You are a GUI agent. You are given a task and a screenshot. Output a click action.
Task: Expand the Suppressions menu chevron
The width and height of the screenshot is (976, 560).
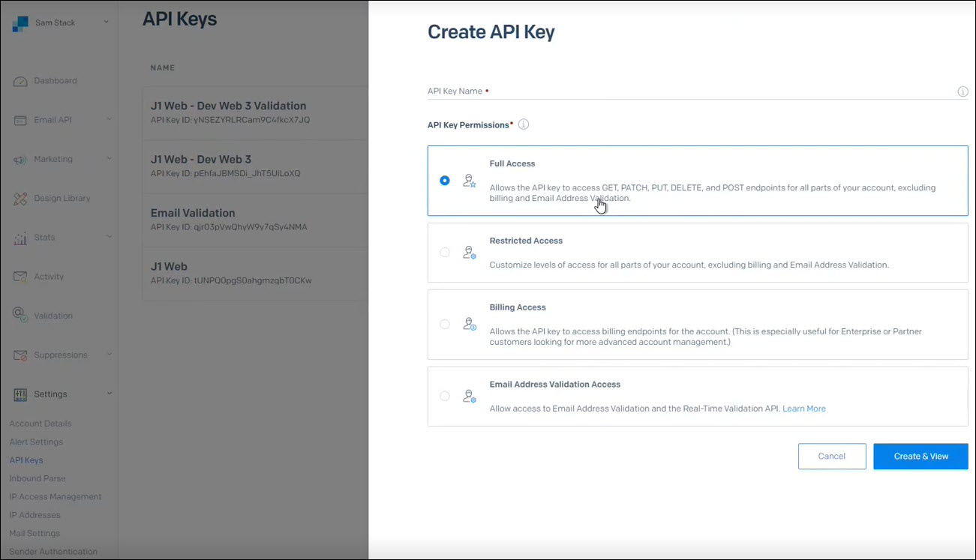pyautogui.click(x=110, y=355)
